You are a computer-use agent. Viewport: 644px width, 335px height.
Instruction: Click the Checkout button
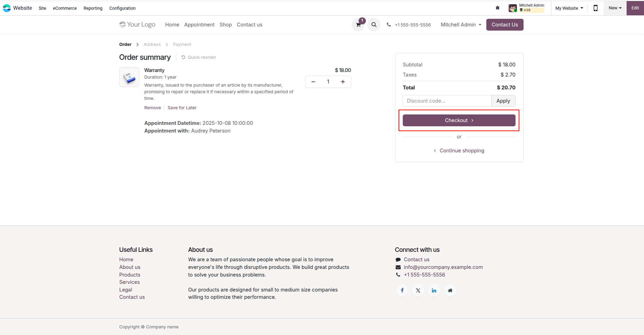[459, 120]
